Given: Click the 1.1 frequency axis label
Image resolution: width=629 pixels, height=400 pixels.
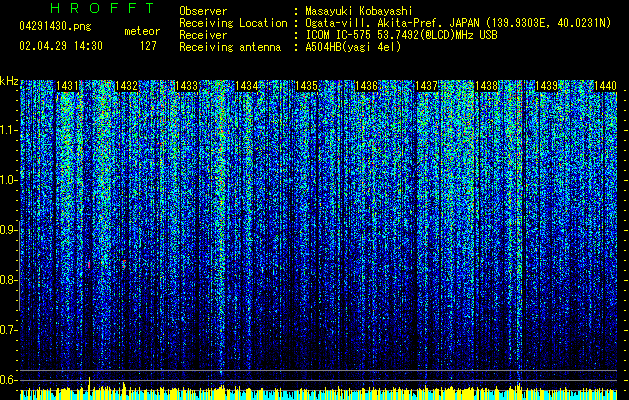Looking at the screenshot, I should [x=9, y=130].
